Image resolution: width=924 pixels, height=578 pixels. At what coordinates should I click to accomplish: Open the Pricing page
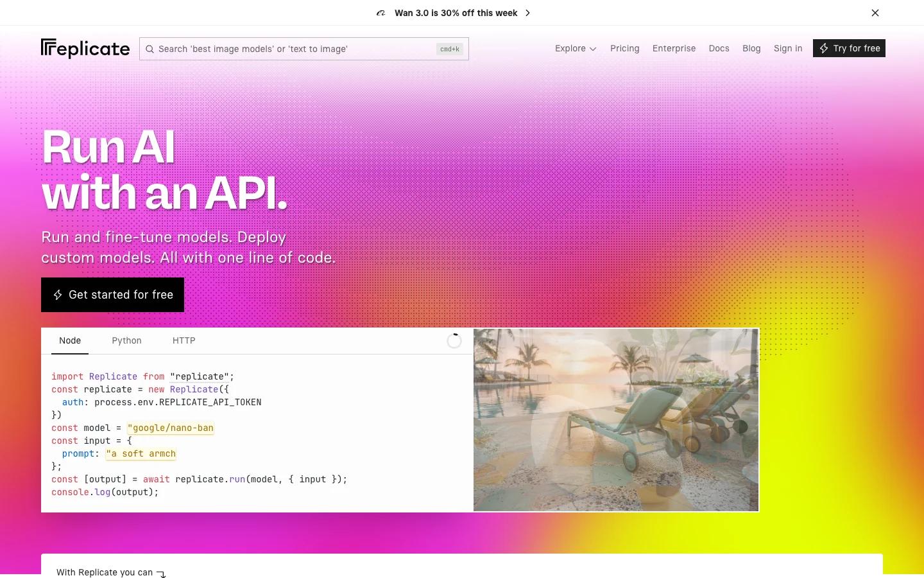tap(625, 48)
